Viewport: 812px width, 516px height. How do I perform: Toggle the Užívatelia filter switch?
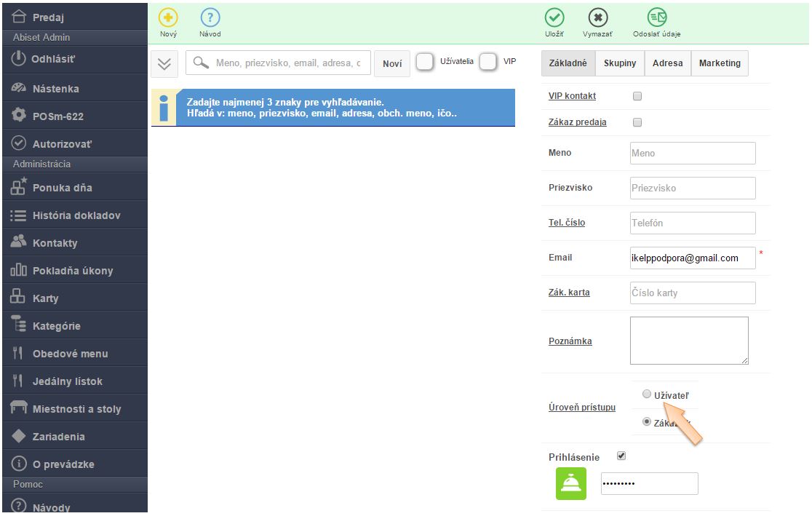click(x=425, y=63)
